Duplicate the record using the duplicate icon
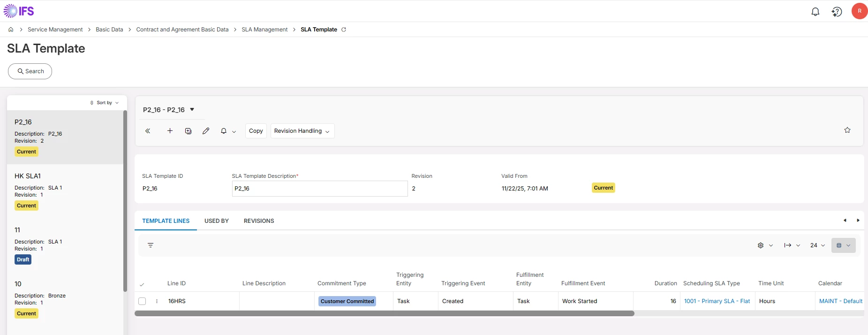This screenshot has height=335, width=868. (188, 131)
